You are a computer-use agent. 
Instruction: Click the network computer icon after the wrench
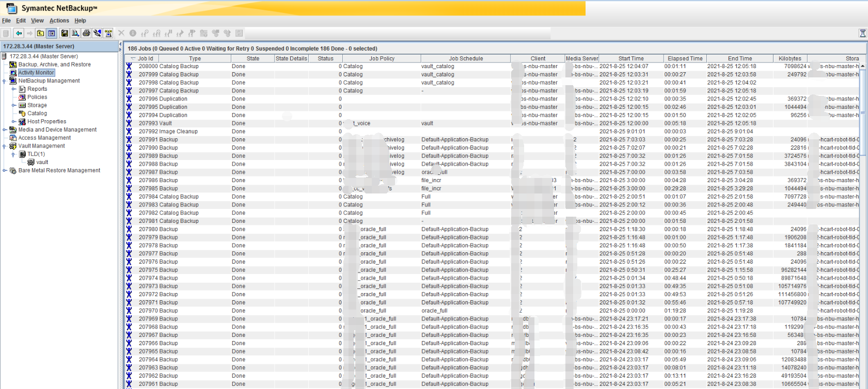click(108, 34)
